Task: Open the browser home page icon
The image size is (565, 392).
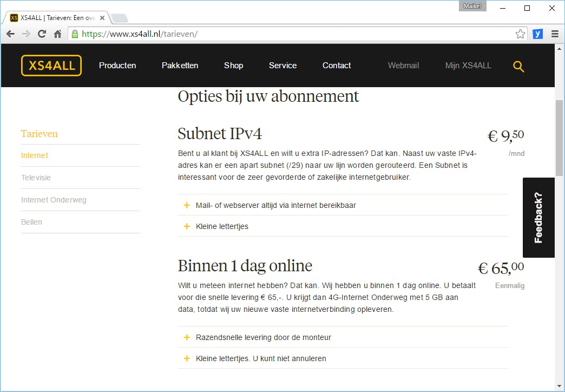Action: (57, 33)
